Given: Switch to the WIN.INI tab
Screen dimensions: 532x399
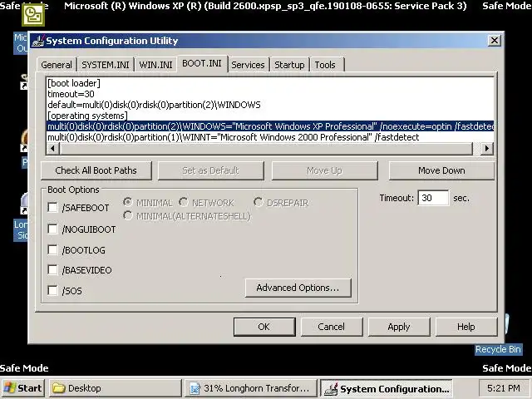Looking at the screenshot, I should [155, 65].
